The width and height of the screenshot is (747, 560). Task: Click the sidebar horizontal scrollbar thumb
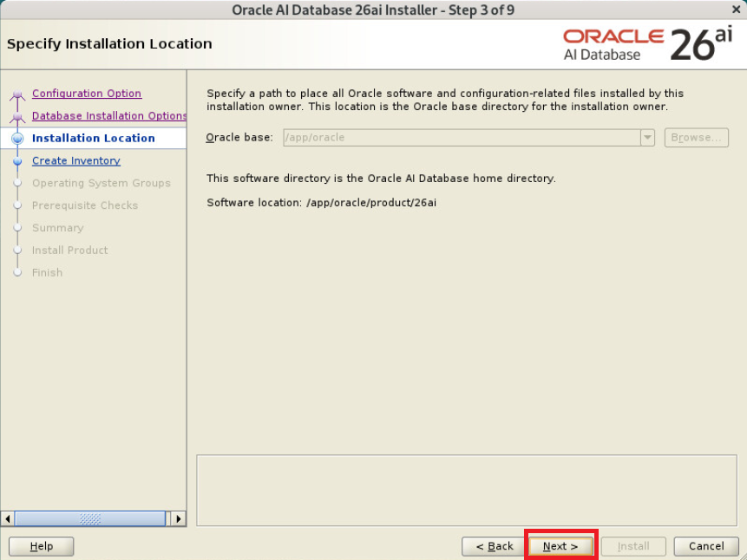(x=90, y=518)
